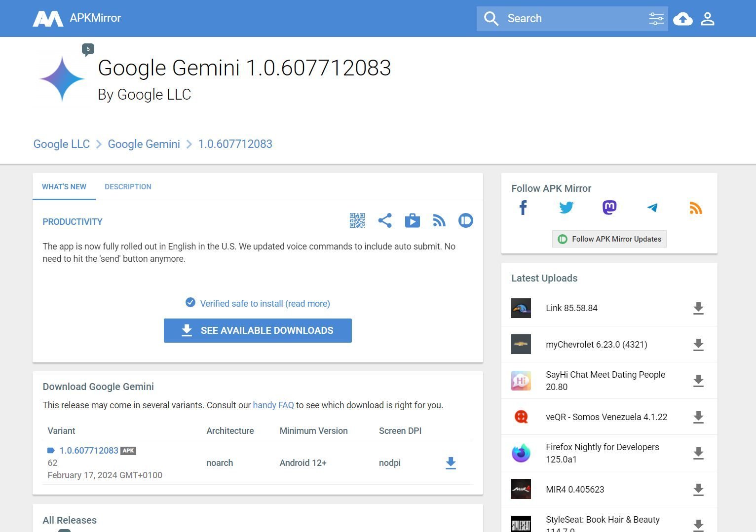Click Follow APK Mirror Updates button

coord(609,239)
